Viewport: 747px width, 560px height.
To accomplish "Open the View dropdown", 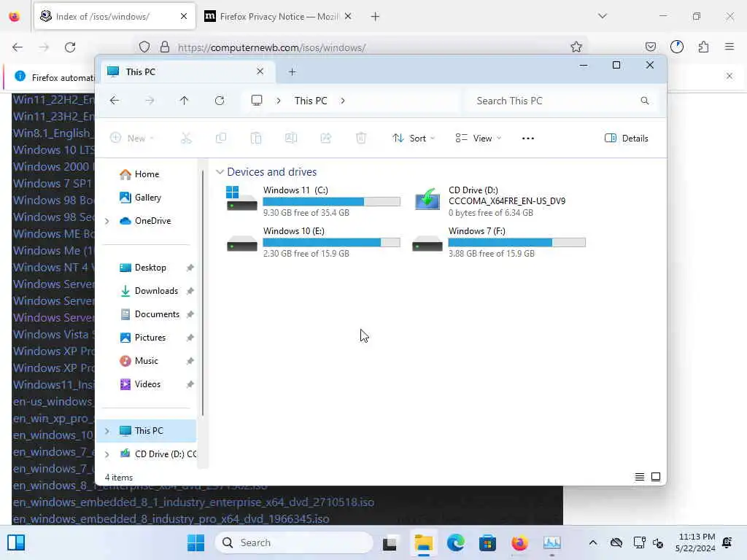I will (479, 138).
